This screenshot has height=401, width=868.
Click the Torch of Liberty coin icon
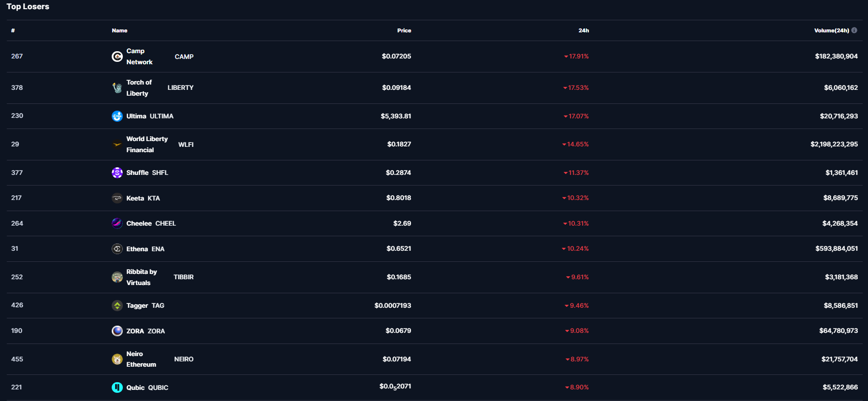(117, 88)
